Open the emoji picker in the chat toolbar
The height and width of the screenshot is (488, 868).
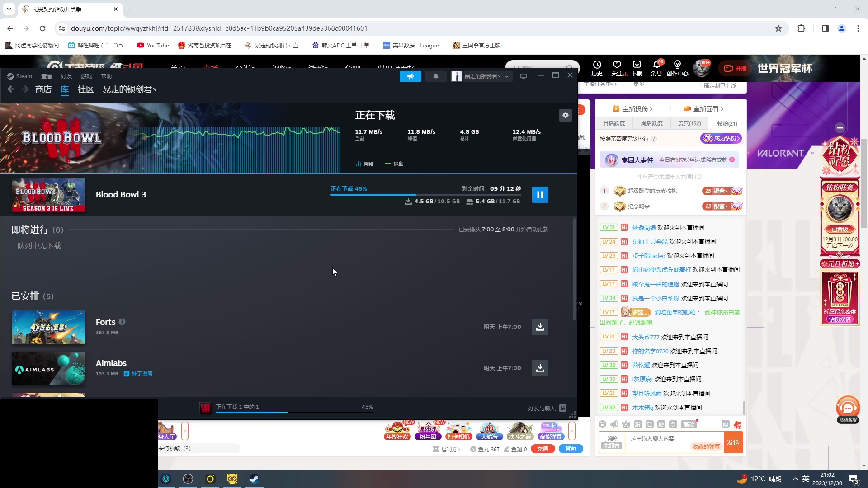coord(602,424)
